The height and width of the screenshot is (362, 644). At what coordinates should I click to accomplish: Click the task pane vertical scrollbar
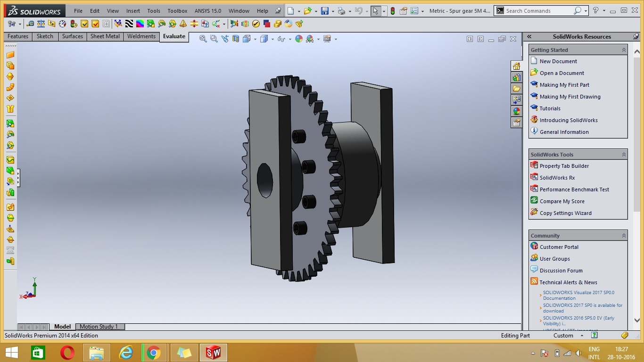coord(636,186)
